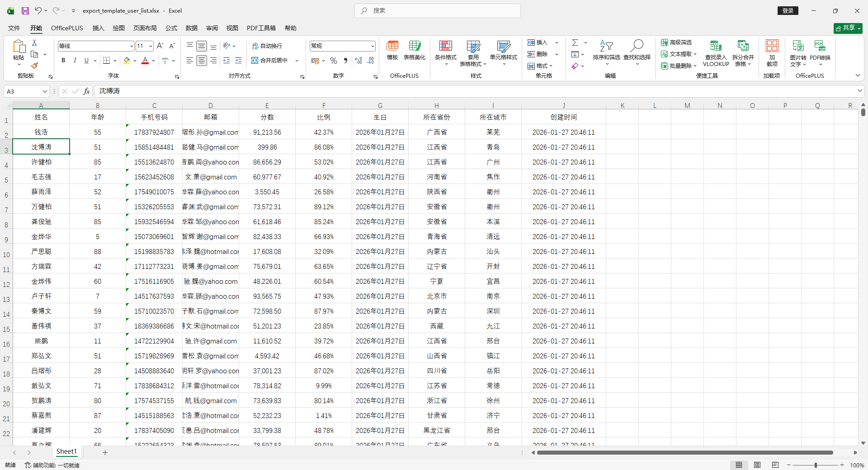Click the percent style icon

[334, 61]
